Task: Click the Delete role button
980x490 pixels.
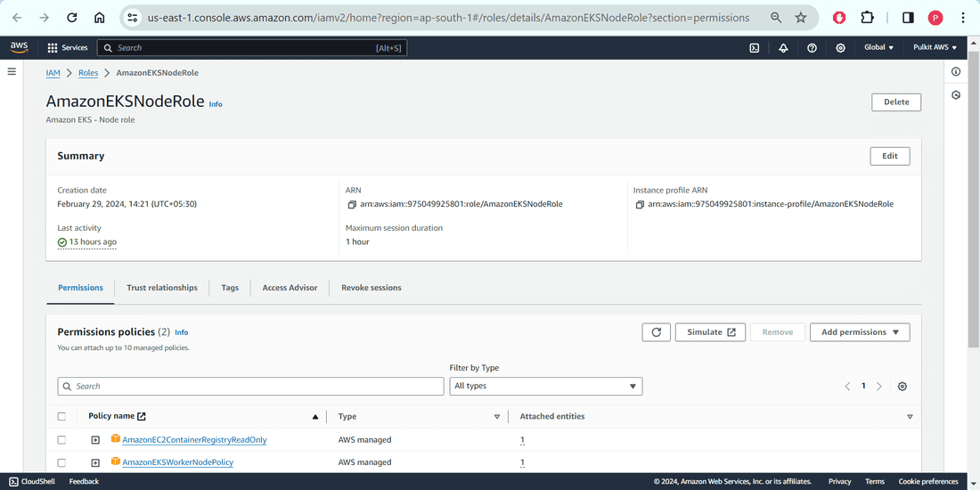Action: click(896, 102)
